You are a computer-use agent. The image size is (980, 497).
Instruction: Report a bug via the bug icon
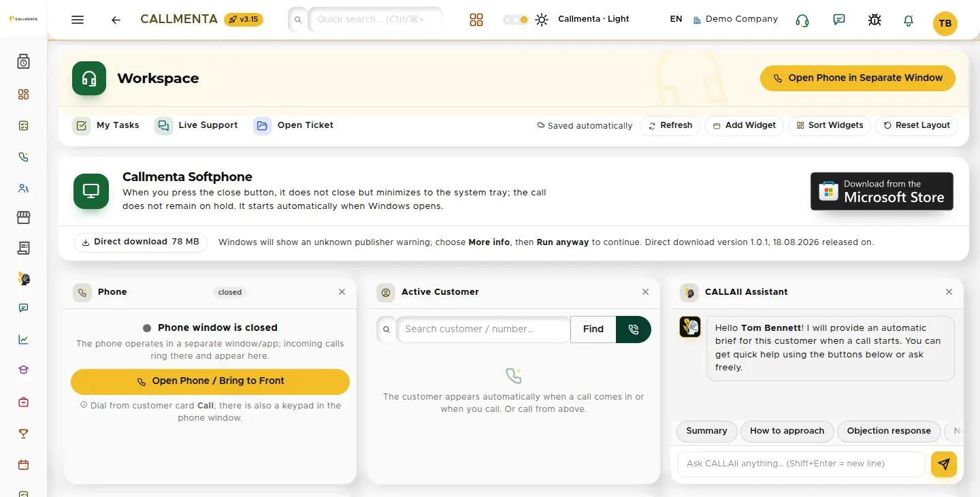tap(875, 20)
